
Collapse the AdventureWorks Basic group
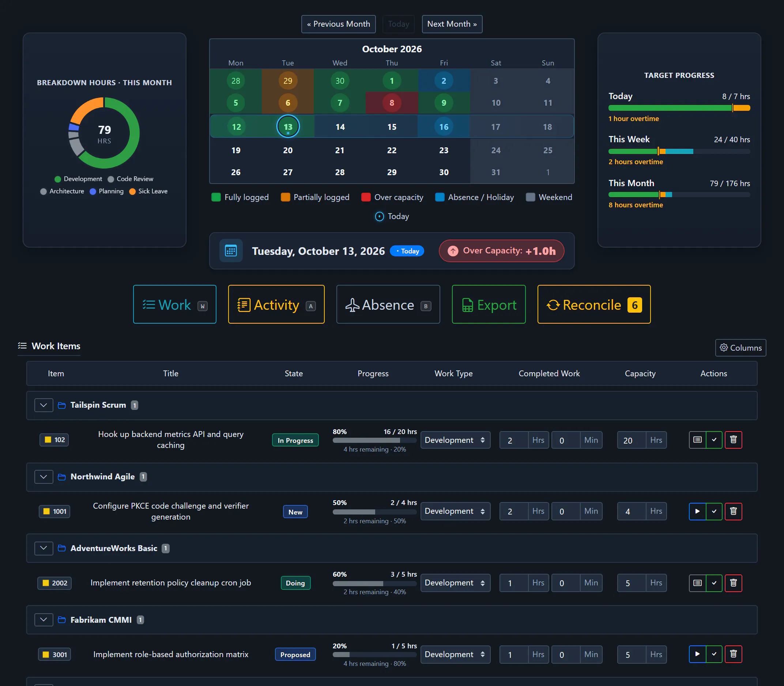click(44, 548)
